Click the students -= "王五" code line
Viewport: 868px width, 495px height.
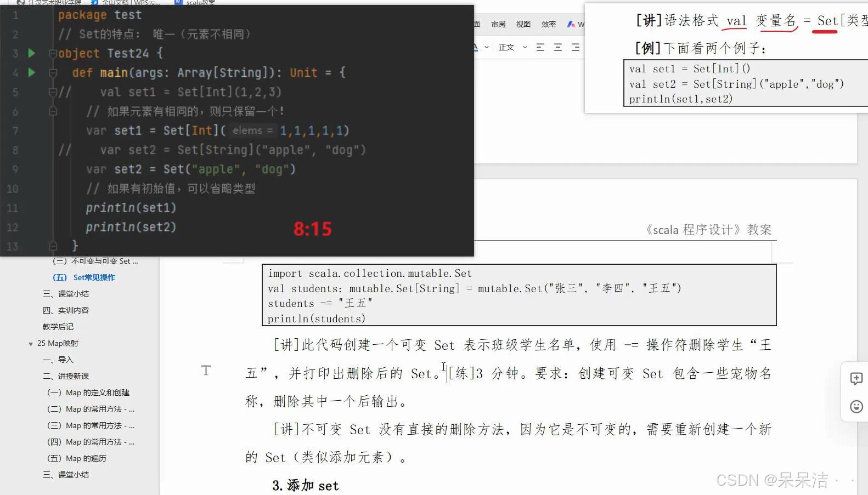click(320, 303)
